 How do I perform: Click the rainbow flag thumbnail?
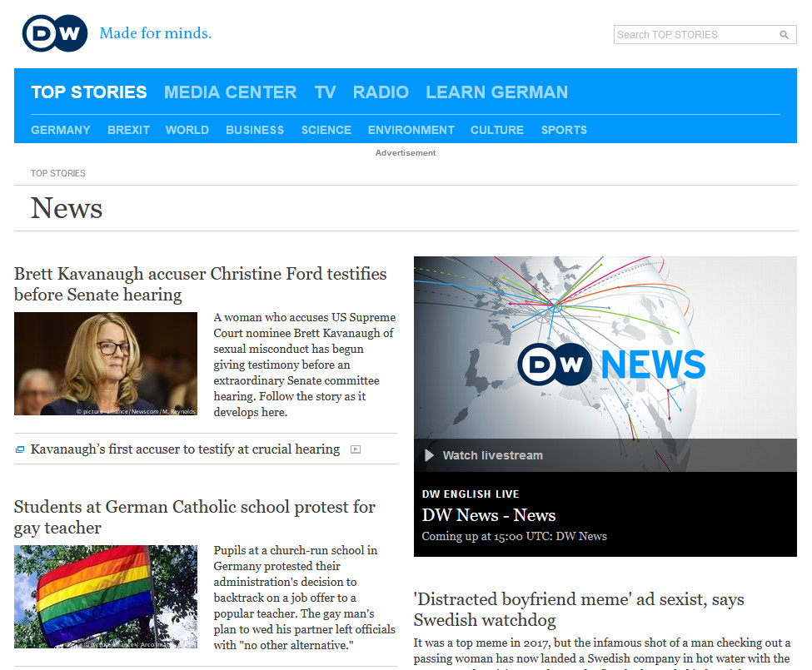pyautogui.click(x=106, y=597)
